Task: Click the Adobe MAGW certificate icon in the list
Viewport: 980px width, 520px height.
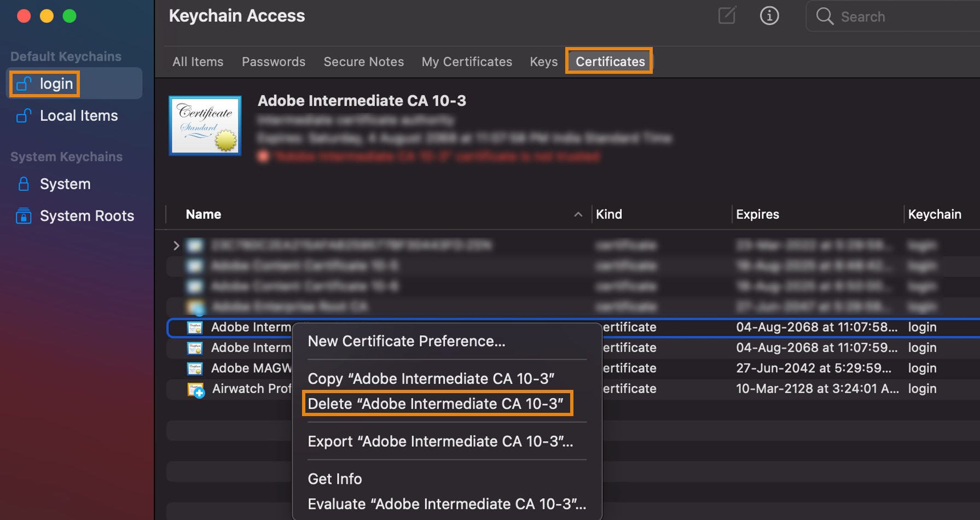Action: click(195, 368)
